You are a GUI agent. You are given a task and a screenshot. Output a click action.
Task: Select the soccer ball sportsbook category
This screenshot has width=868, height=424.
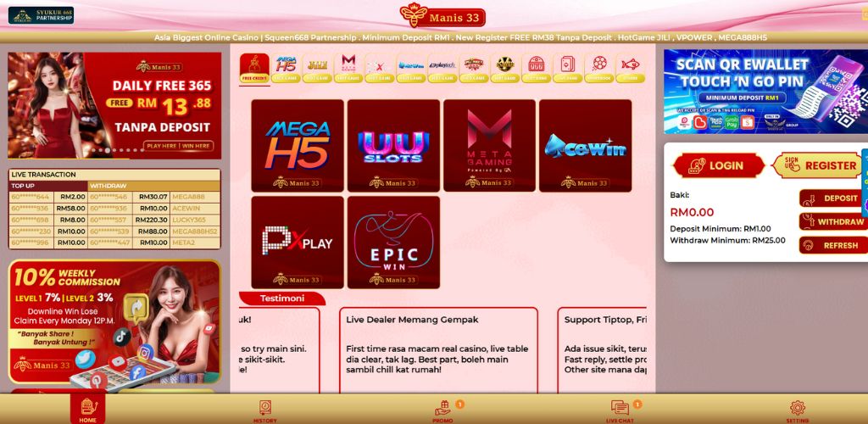[x=599, y=69]
